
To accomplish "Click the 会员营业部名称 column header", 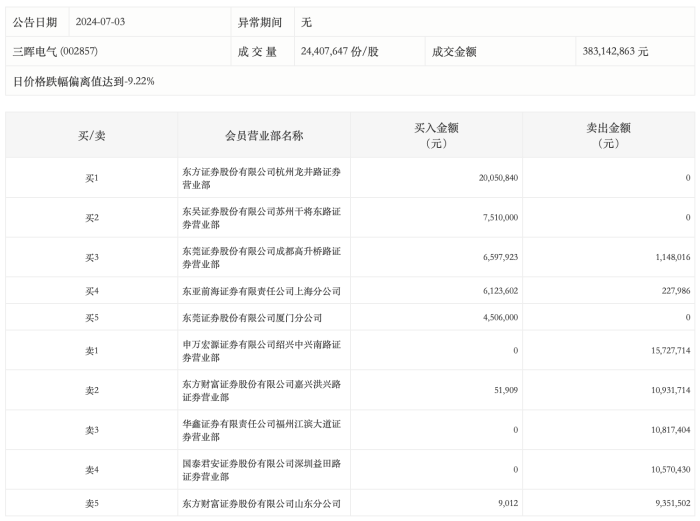I will click(264, 136).
